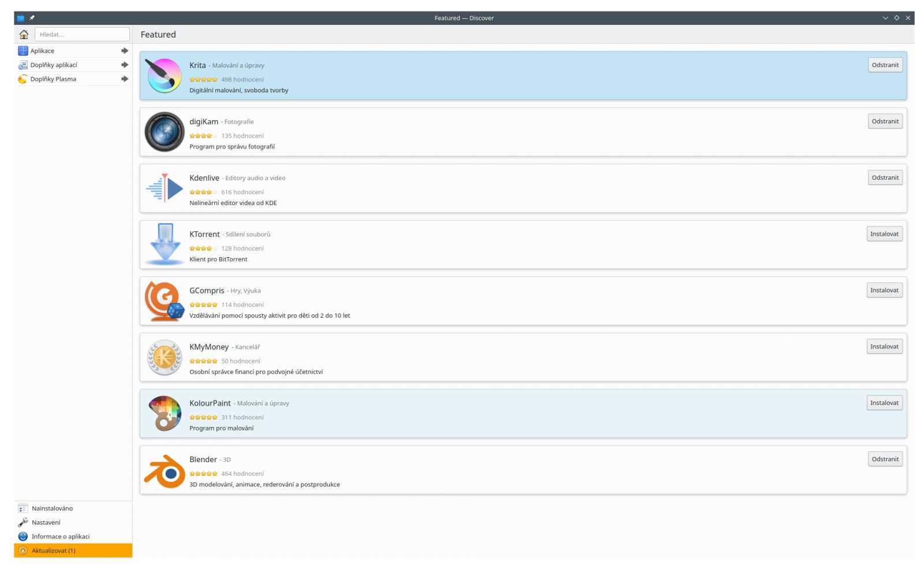Image resolution: width=924 pixels, height=572 pixels.
Task: Open the Krita app title
Action: pos(198,65)
